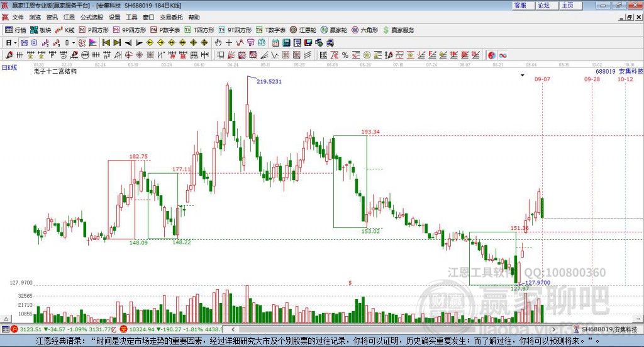This screenshot has width=644, height=347.
Task: Click the 193.34 price label
Action: (x=370, y=132)
